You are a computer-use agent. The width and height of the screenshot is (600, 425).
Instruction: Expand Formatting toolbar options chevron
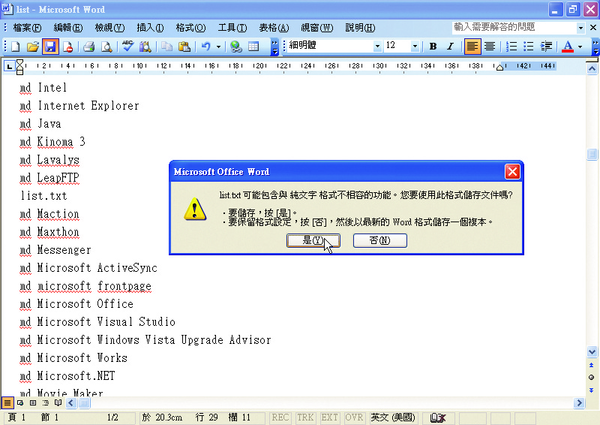coord(595,47)
